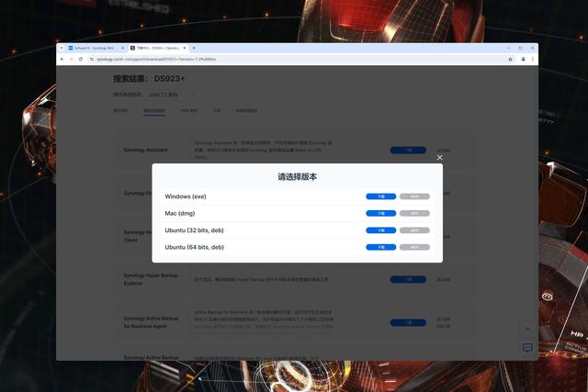View site information icon in address bar
Image resolution: width=588 pixels, height=392 pixels.
click(x=92, y=59)
